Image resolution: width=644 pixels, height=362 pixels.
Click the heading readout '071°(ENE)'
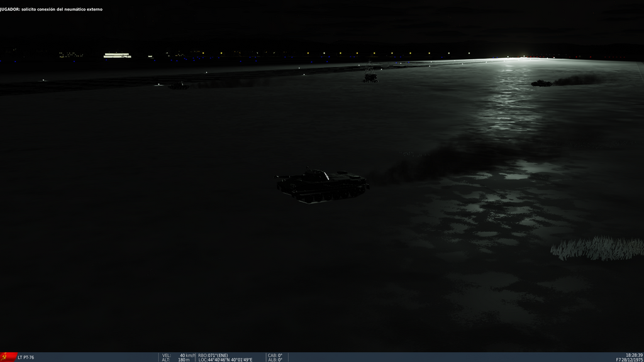click(x=218, y=356)
